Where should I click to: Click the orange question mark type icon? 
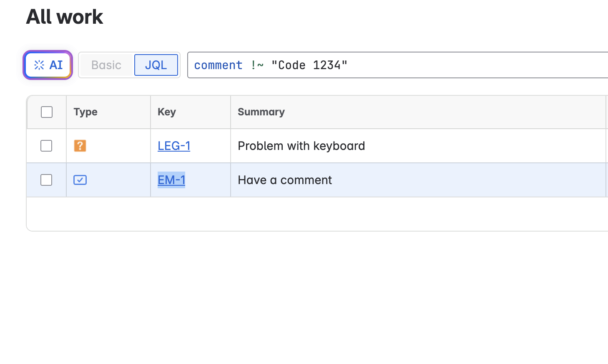[80, 146]
